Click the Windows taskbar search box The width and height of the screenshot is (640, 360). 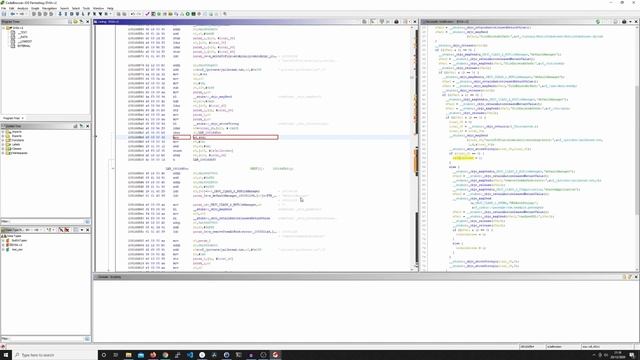pos(55,355)
